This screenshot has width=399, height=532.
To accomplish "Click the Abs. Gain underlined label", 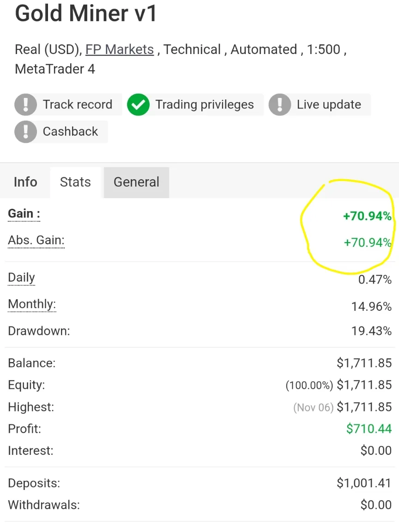I will click(36, 241).
